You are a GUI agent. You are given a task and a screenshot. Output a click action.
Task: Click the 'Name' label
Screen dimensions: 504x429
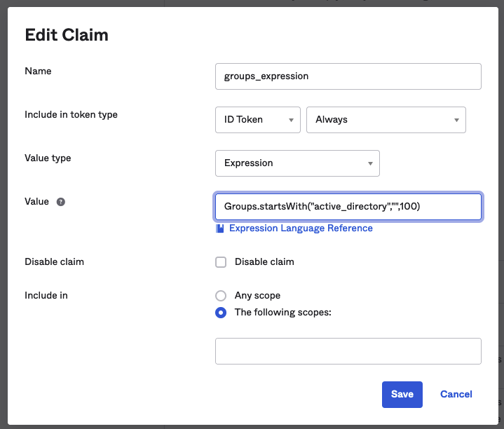(x=38, y=71)
